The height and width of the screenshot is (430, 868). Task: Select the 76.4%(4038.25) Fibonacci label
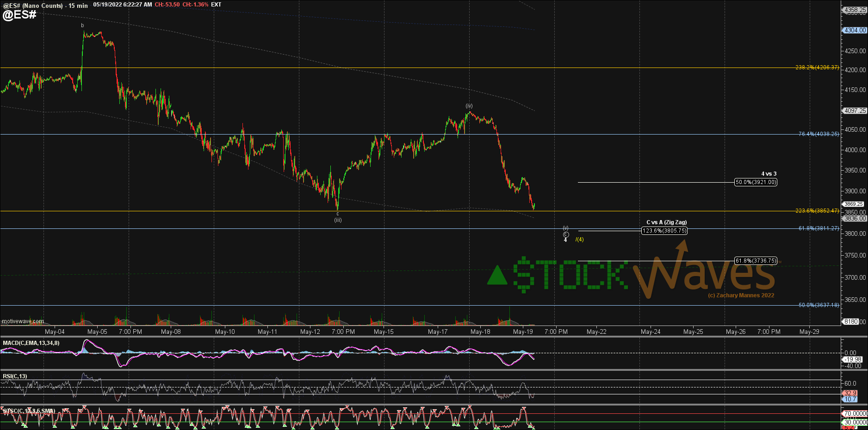click(x=818, y=134)
